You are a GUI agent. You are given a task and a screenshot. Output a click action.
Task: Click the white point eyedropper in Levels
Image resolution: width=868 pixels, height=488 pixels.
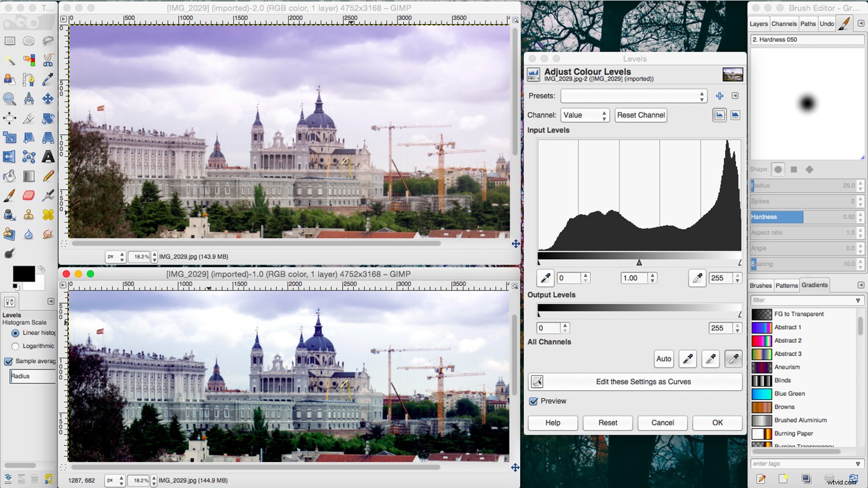tap(697, 278)
